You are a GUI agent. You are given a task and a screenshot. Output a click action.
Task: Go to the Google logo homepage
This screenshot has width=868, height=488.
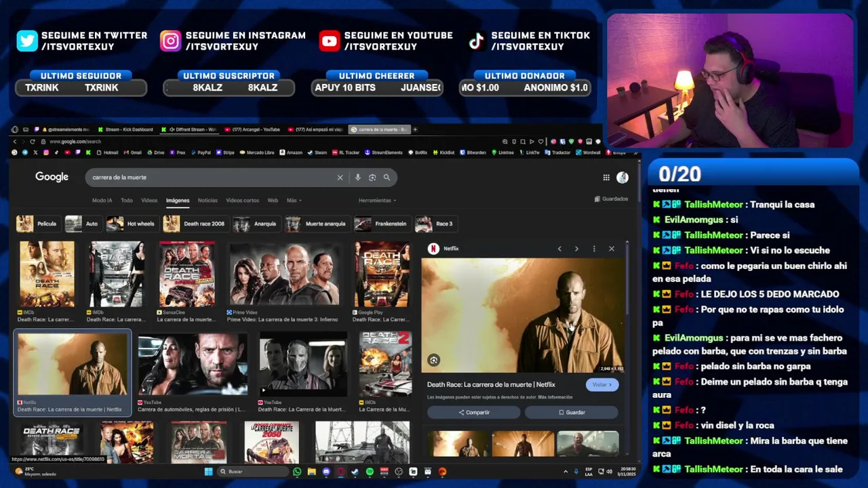coord(52,177)
